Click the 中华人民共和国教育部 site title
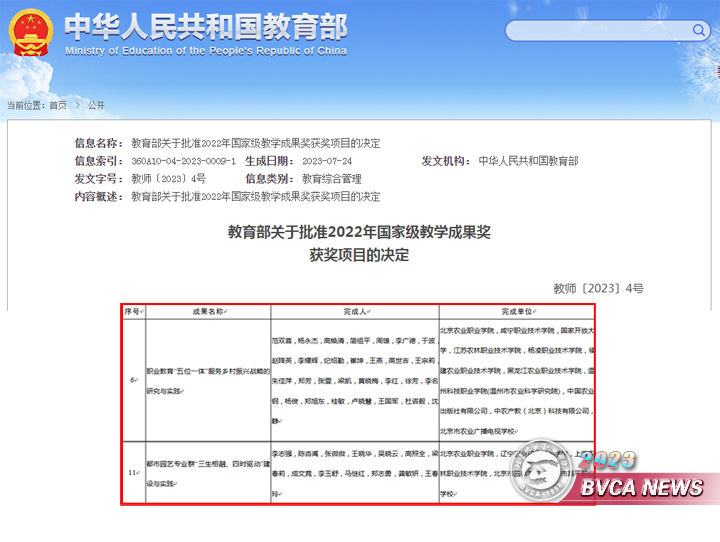Image resolution: width=720 pixels, height=542 pixels. coord(206,26)
